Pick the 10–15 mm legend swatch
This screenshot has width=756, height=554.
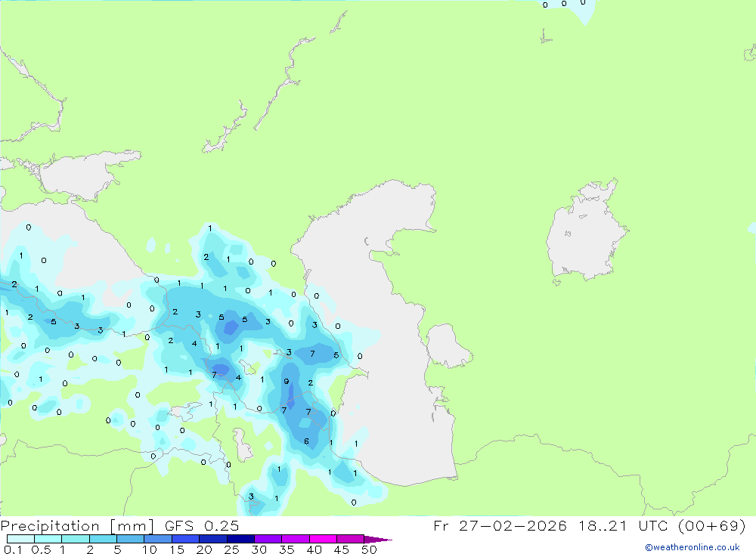[x=158, y=539]
